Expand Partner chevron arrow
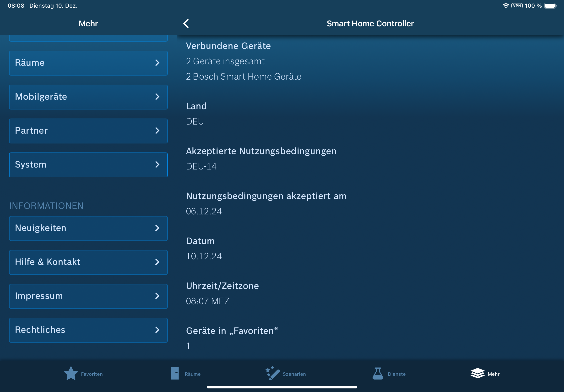The height and width of the screenshot is (392, 564). tap(157, 131)
